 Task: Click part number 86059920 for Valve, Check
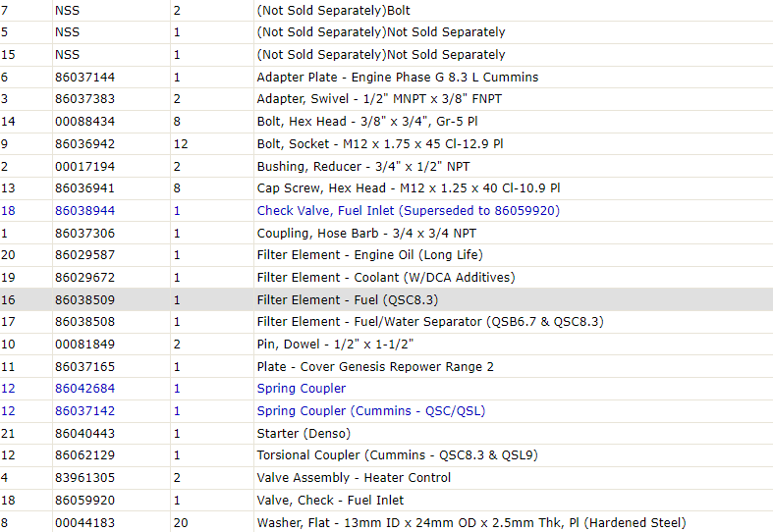pos(84,501)
